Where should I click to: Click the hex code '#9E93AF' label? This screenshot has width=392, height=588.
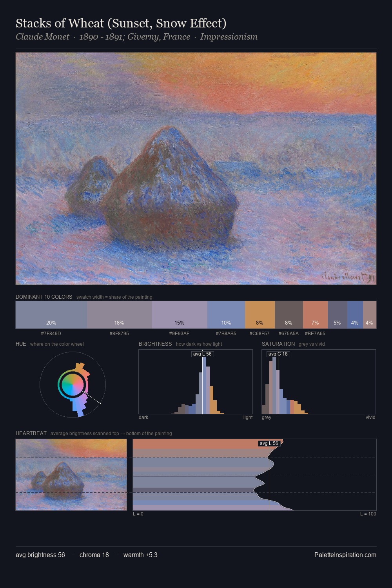[x=179, y=334]
